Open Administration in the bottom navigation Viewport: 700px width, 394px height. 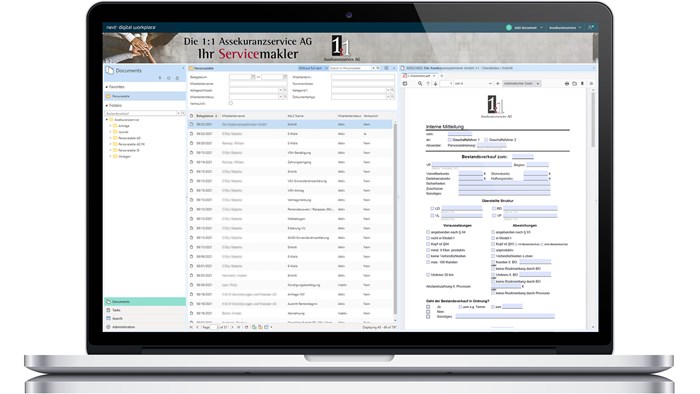145,327
